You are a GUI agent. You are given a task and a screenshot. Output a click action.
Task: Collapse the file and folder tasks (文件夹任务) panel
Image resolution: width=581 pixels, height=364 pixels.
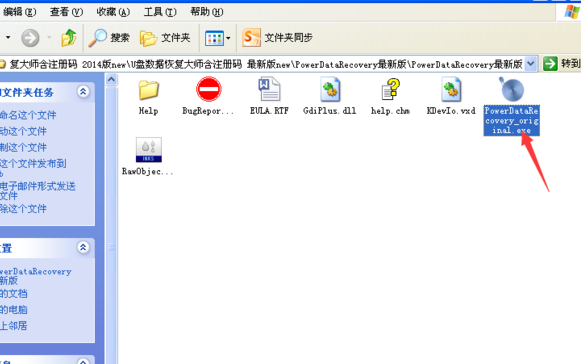[x=83, y=92]
